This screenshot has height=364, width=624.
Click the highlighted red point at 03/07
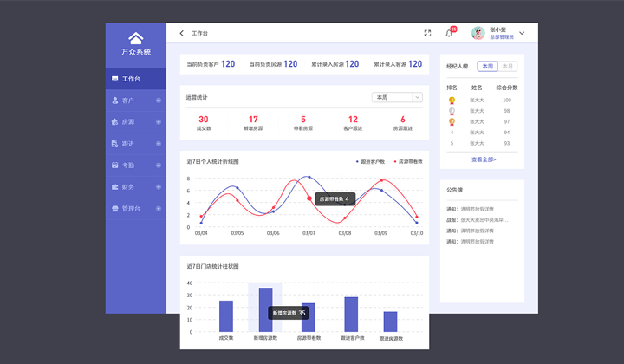point(309,198)
